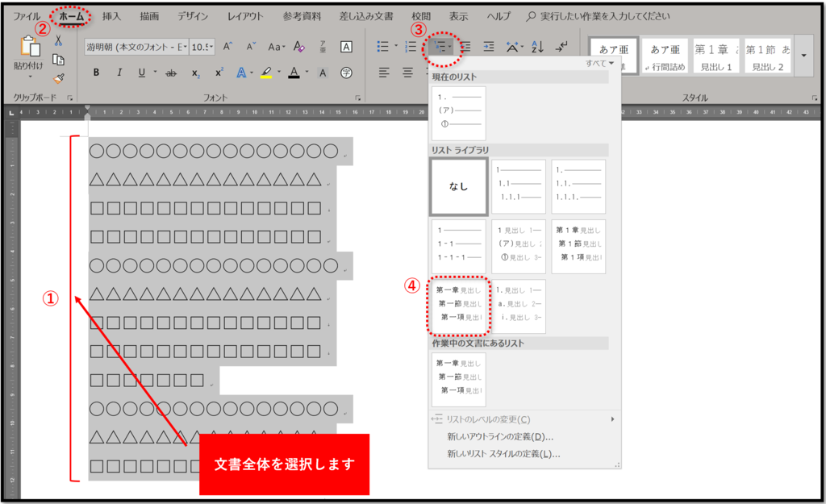The width and height of the screenshot is (826, 504).
Task: Toggle italic formatting
Action: coord(119,71)
